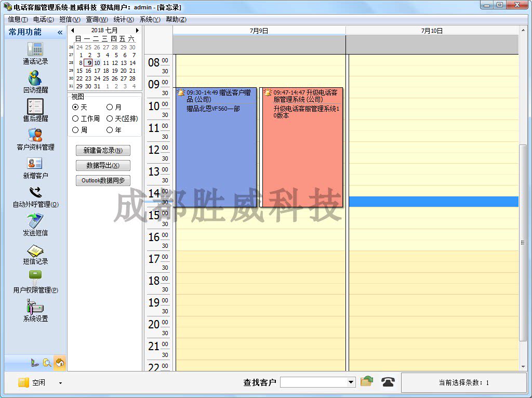Open the 回访提醒 follow-up reminder icon
Screen dimensions: 532x398
(x=35, y=78)
